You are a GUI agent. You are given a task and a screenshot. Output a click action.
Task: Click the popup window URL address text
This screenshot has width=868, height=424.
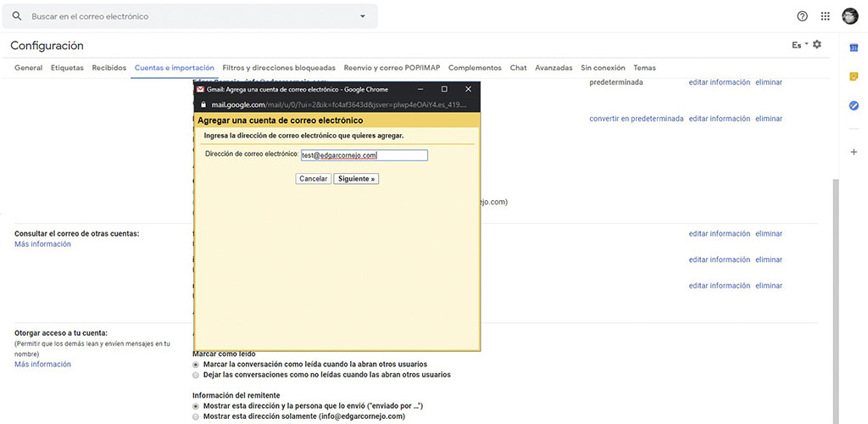tap(339, 104)
